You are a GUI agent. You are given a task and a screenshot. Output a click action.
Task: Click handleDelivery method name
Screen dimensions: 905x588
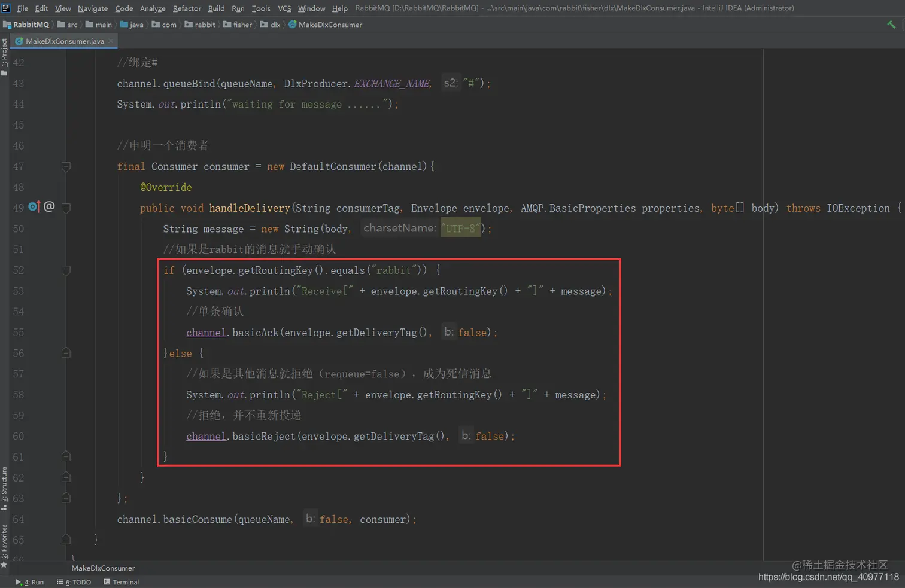click(x=250, y=208)
